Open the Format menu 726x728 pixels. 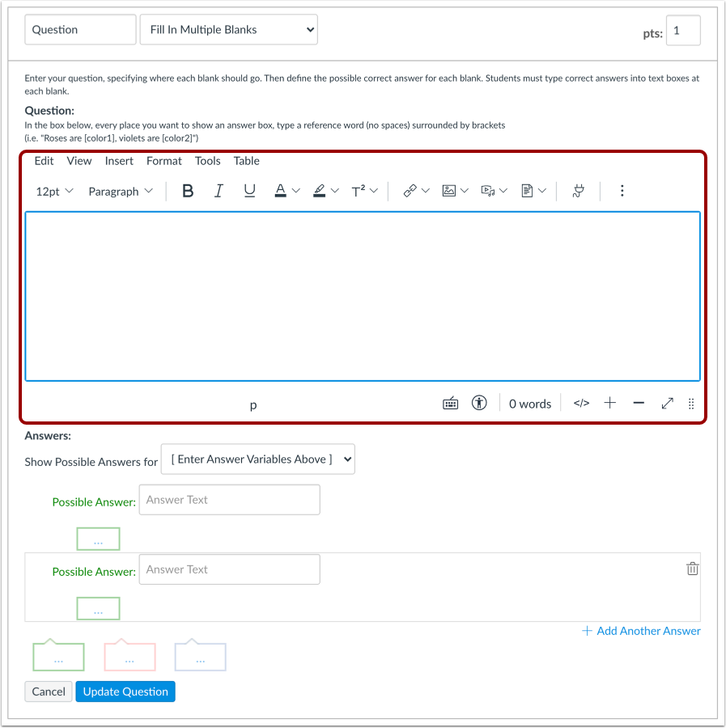163,161
